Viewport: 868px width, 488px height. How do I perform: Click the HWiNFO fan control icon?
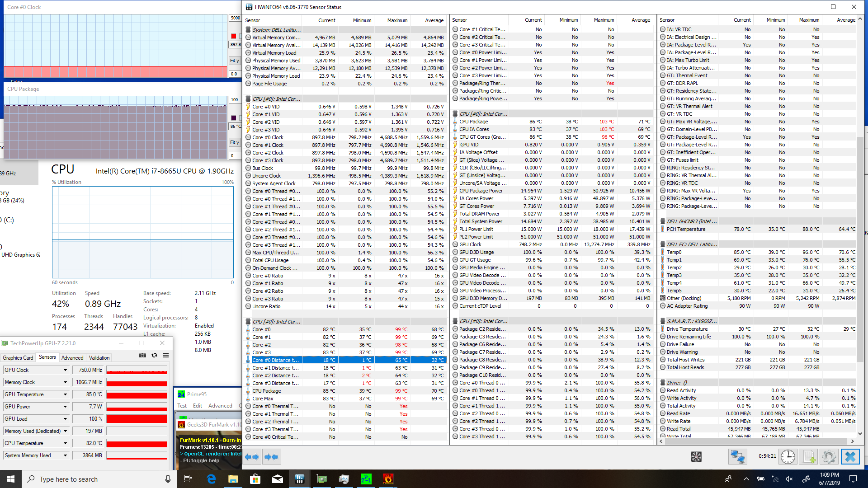[x=696, y=457]
